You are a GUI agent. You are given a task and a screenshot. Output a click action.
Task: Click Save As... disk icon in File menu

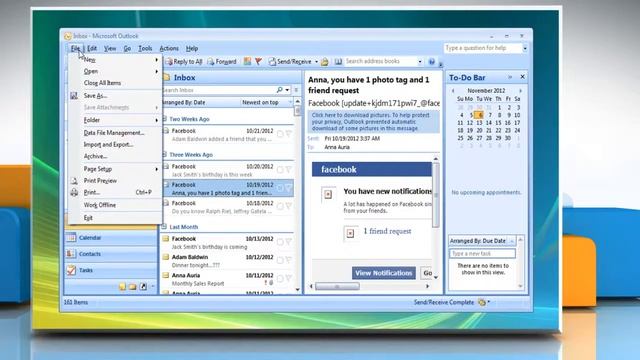74,96
